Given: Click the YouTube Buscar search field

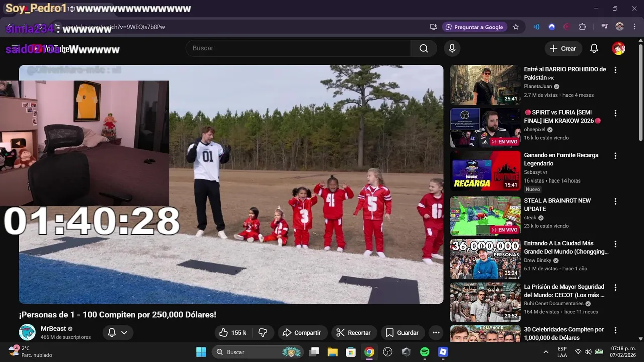Looking at the screenshot, I should pyautogui.click(x=298, y=48).
